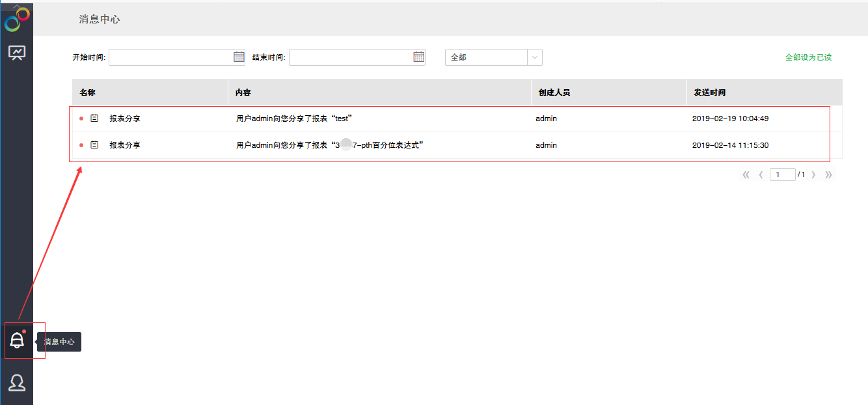Click unread red dot on the test message

click(x=81, y=118)
